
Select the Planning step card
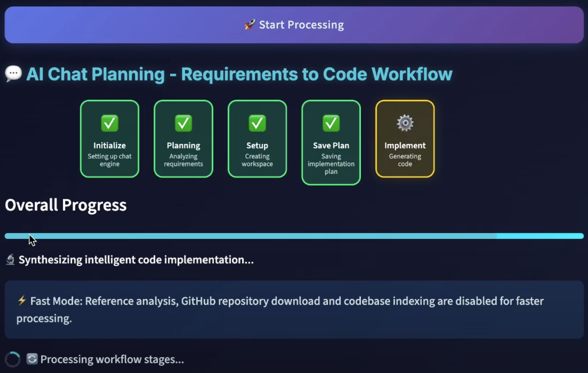(183, 139)
